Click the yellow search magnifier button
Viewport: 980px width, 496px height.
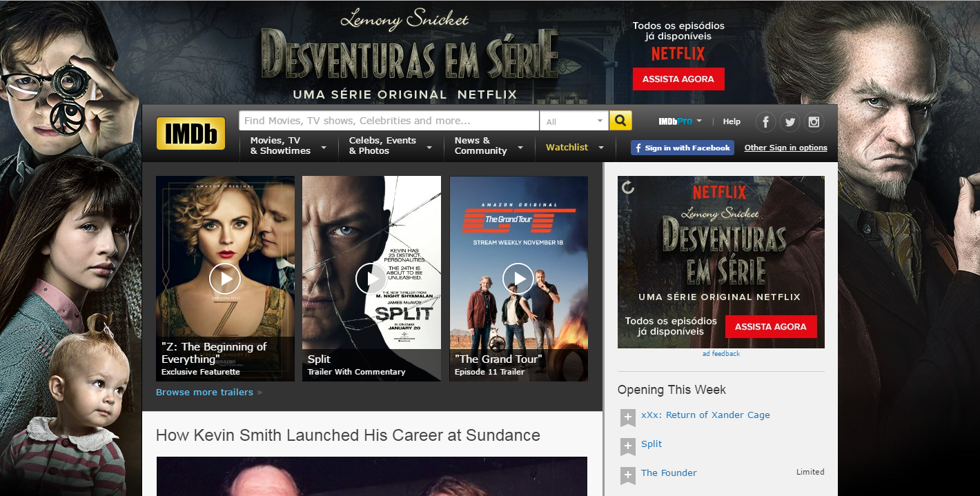pos(620,121)
